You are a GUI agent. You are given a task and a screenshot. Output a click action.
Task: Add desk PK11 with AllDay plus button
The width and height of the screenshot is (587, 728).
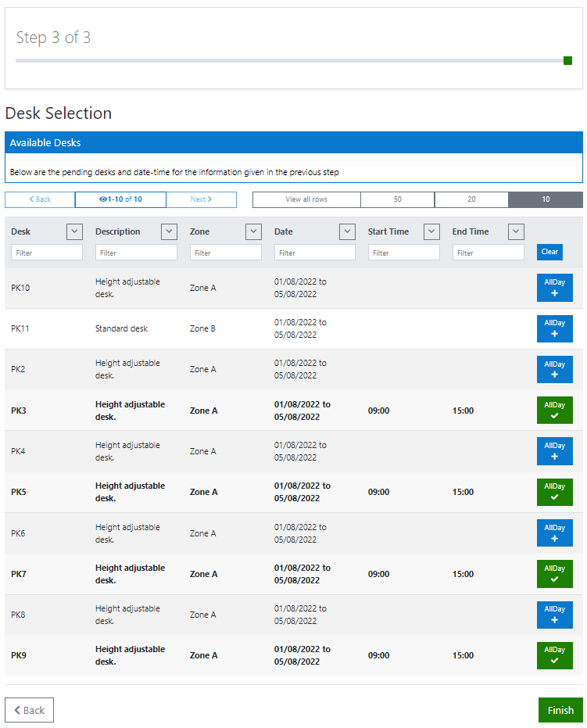pos(554,328)
